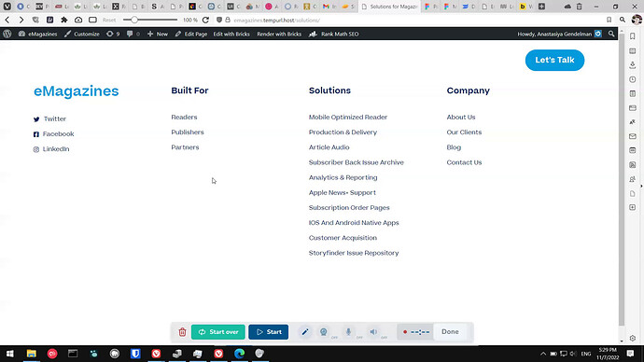Open the bookmarks panel in sidebar
Screen dimensions: 644x362
click(x=633, y=36)
